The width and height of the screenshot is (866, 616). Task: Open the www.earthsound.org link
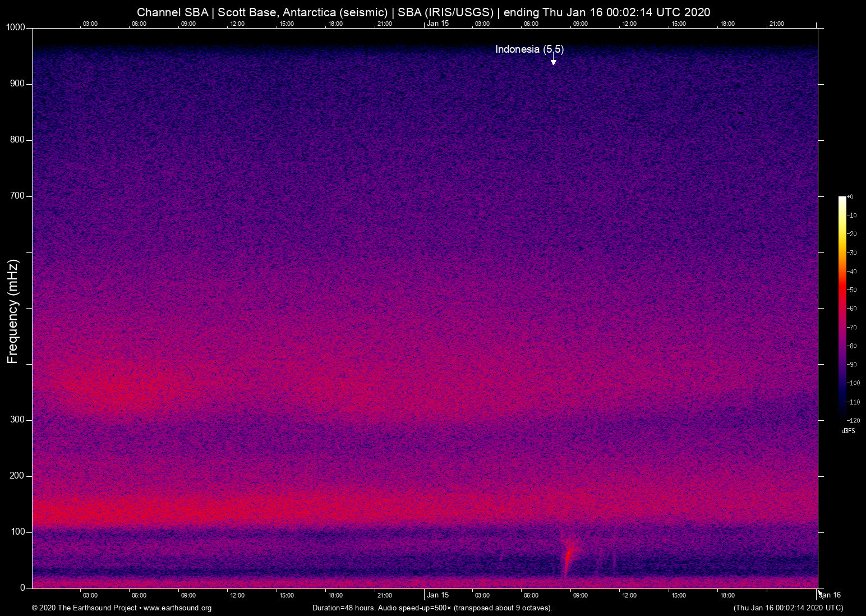pos(178,608)
